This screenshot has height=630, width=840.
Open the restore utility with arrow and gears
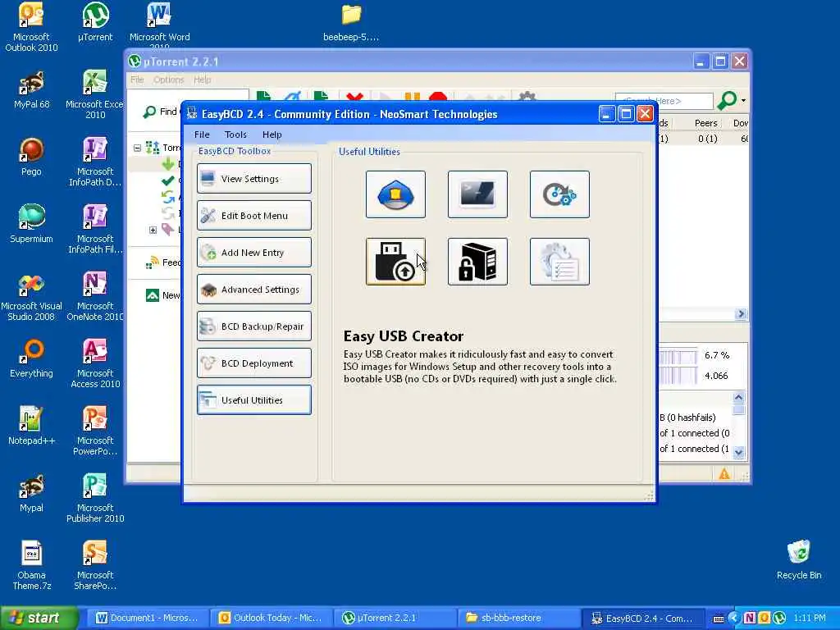[x=559, y=194]
